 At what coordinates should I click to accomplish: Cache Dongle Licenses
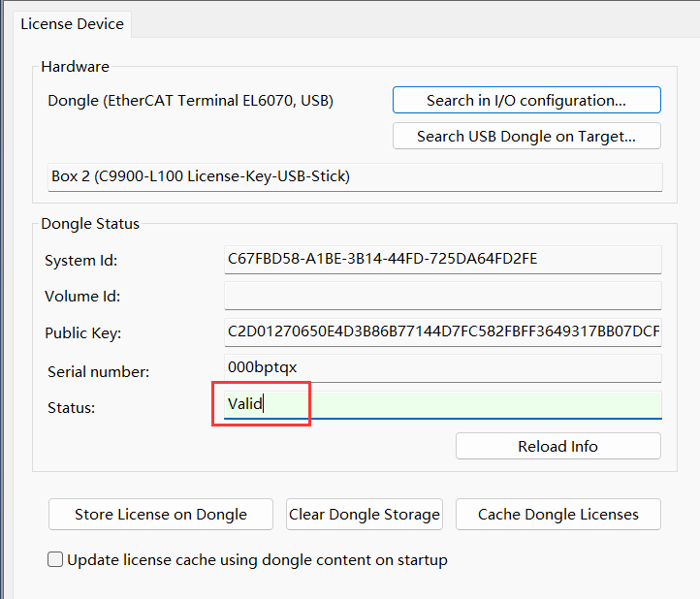coord(558,515)
